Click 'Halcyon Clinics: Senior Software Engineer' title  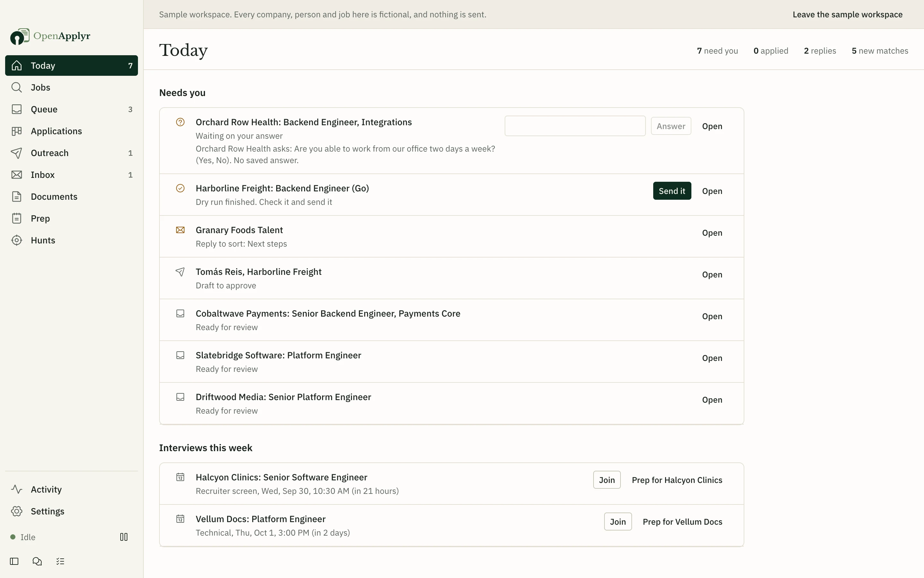(281, 477)
